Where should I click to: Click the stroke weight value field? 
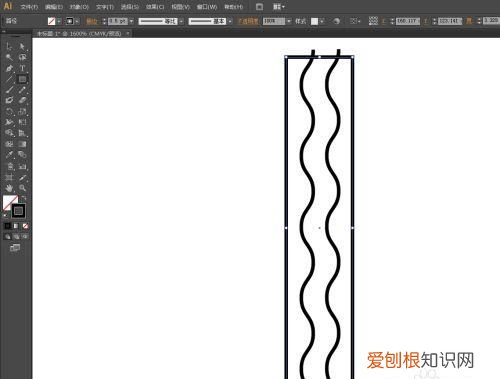(118, 21)
